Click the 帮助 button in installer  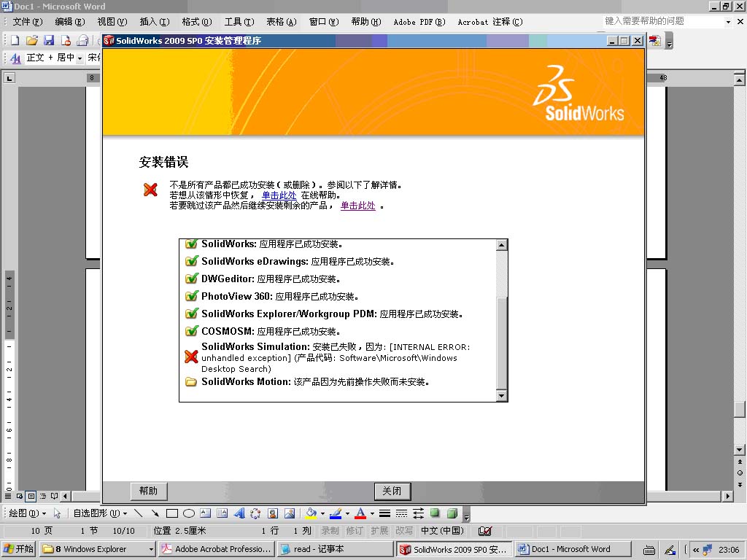[x=149, y=491]
